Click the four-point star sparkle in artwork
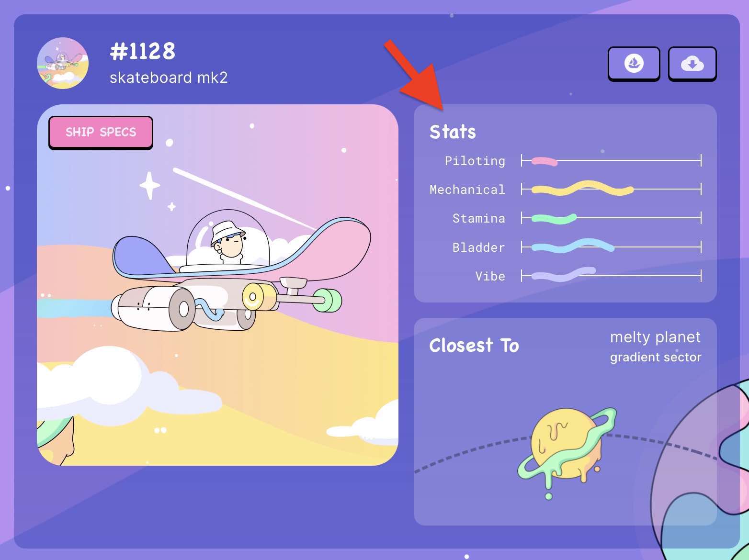The height and width of the screenshot is (560, 749). tap(149, 186)
